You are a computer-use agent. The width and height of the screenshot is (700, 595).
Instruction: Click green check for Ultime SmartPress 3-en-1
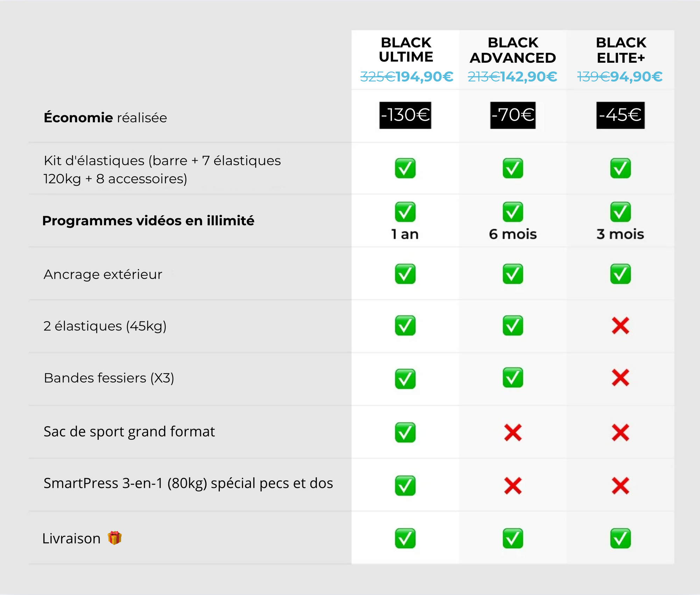[x=405, y=486]
